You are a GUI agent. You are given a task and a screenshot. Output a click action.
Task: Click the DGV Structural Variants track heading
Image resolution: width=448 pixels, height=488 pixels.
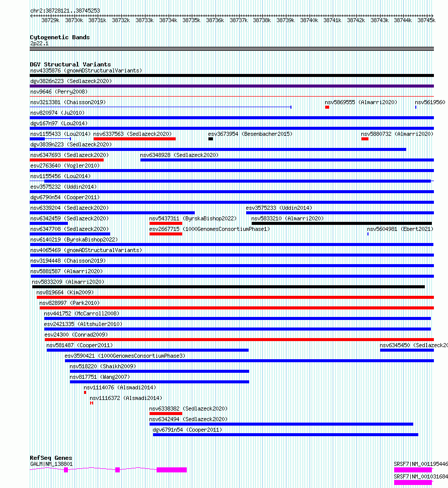pos(70,65)
